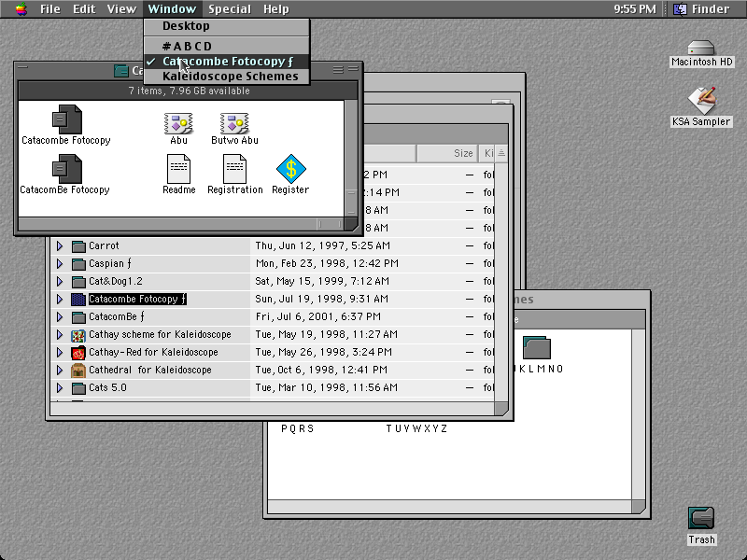Click the Finder application menu icon

[x=680, y=9]
